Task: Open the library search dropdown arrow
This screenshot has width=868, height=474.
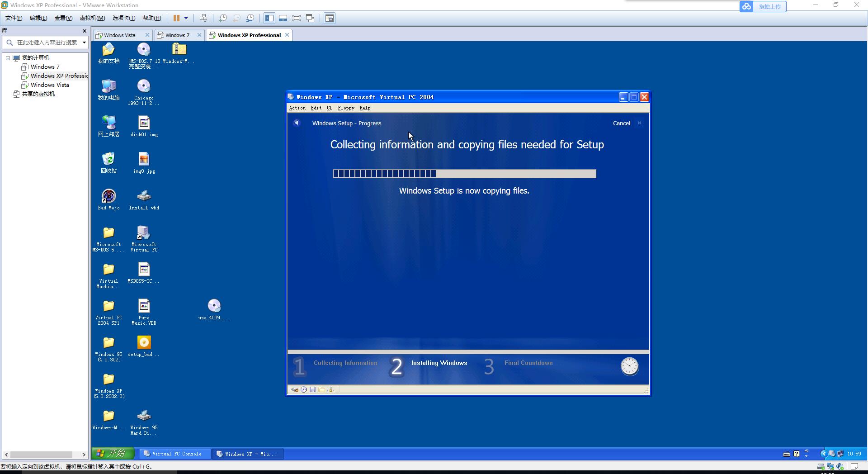Action: tap(84, 43)
